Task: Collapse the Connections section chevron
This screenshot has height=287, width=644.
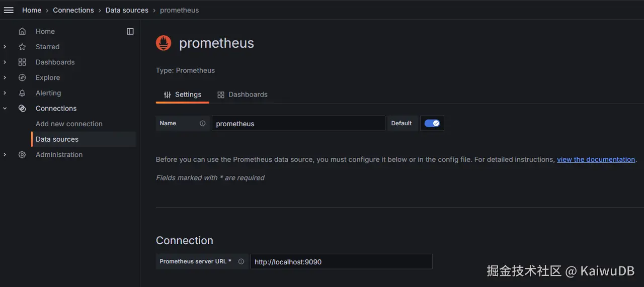Action: 5,109
